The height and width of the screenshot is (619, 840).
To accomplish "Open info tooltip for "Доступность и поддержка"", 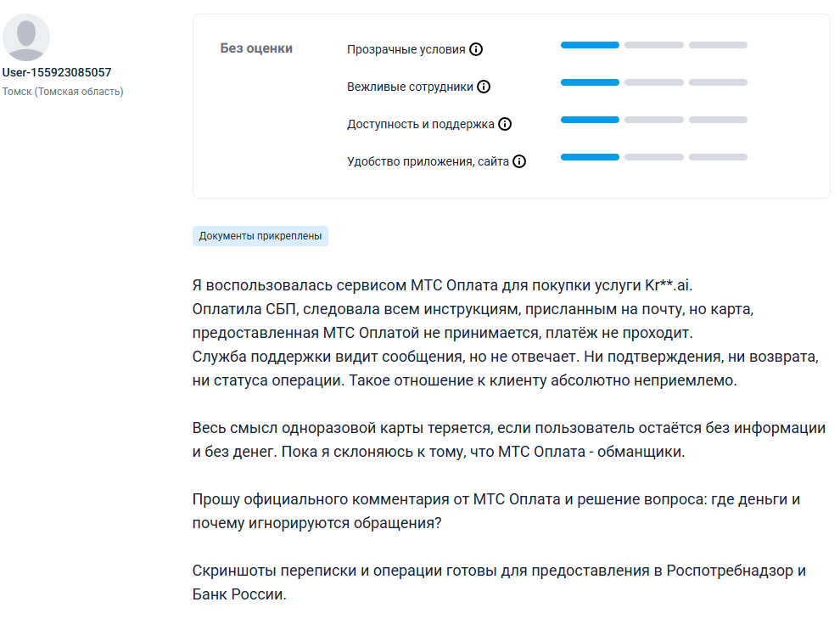I will pos(505,123).
